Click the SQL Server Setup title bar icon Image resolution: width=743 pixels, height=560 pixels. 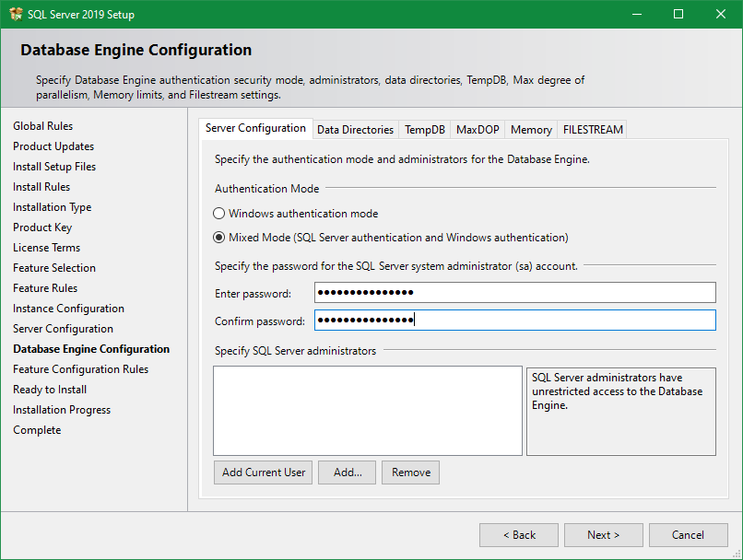point(17,14)
